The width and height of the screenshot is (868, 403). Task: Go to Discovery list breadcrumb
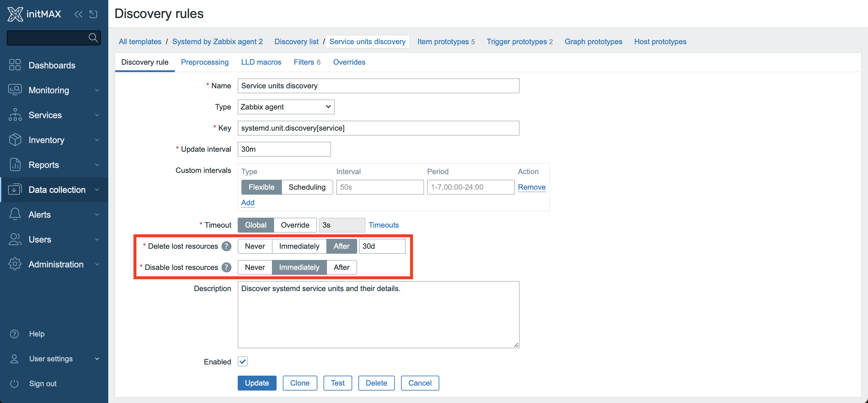[x=296, y=41]
